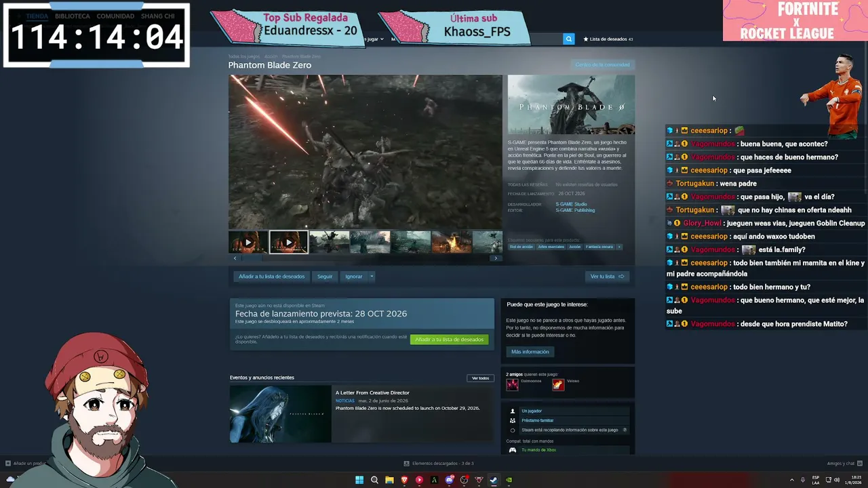Click the 'Ver tu lista' button
Screen dimensions: 868x488
606,277
